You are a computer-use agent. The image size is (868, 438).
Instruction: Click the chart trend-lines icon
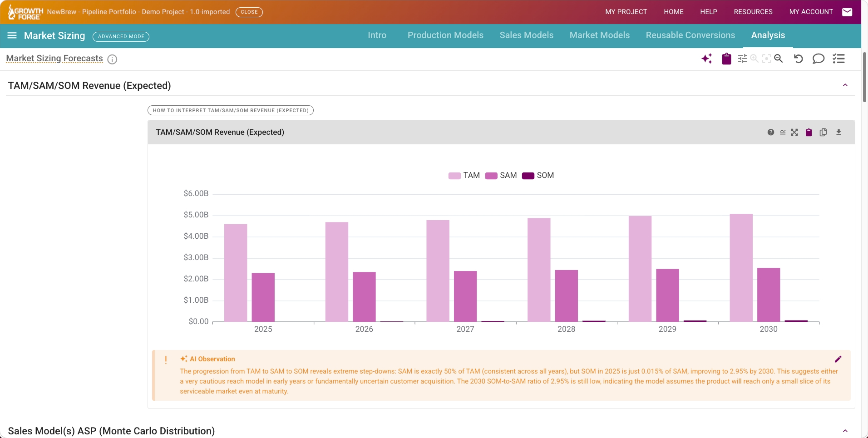[783, 132]
